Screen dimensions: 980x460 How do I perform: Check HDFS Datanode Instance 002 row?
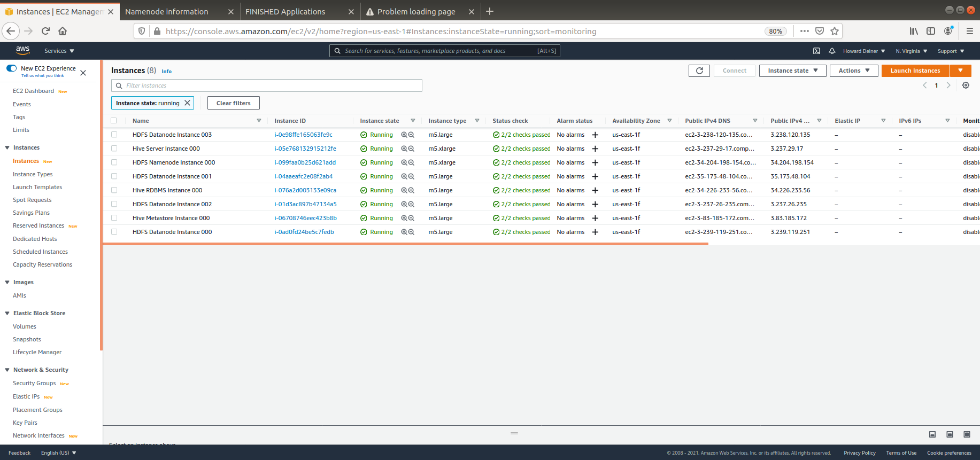(114, 204)
